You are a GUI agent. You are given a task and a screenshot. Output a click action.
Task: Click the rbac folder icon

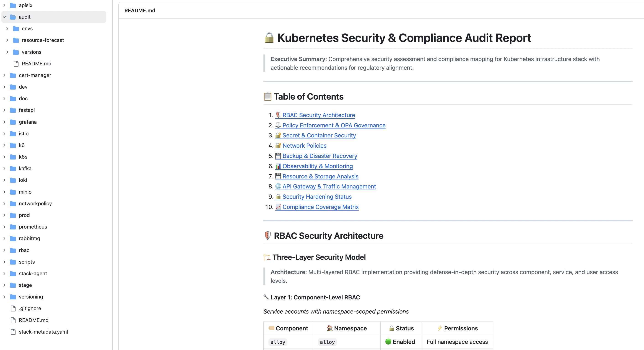coord(13,250)
